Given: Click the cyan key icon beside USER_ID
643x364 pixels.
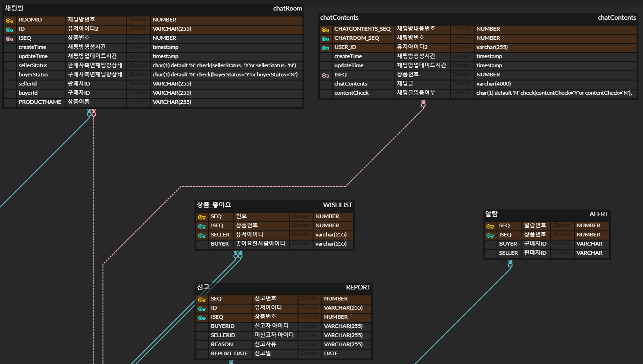Looking at the screenshot, I should (x=325, y=48).
